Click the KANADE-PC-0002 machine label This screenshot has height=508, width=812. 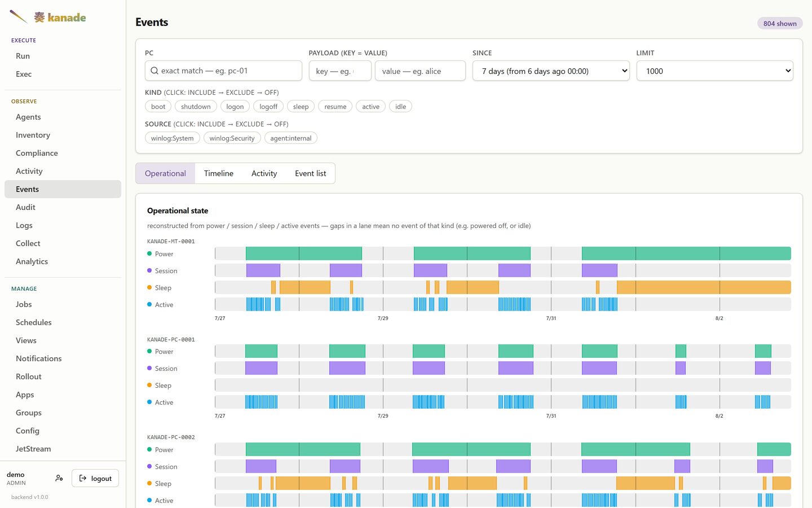click(171, 437)
